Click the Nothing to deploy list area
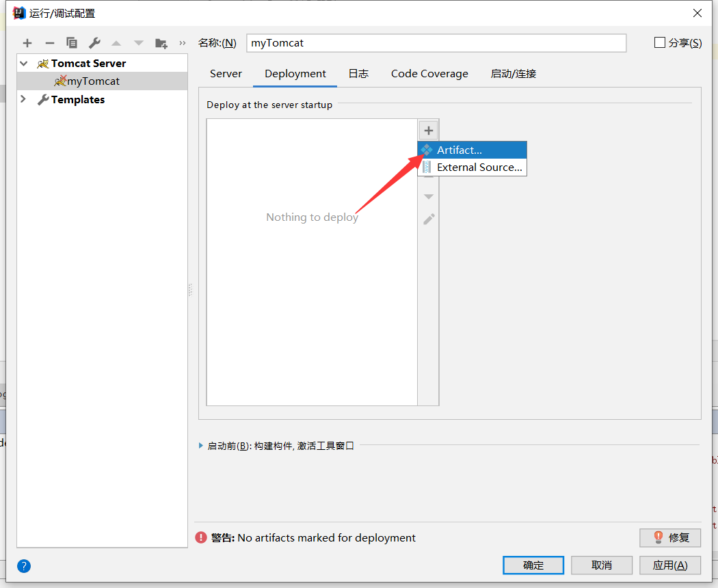 click(312, 263)
